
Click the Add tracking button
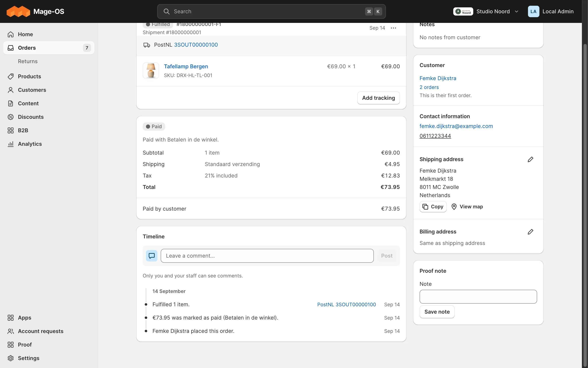click(x=378, y=98)
